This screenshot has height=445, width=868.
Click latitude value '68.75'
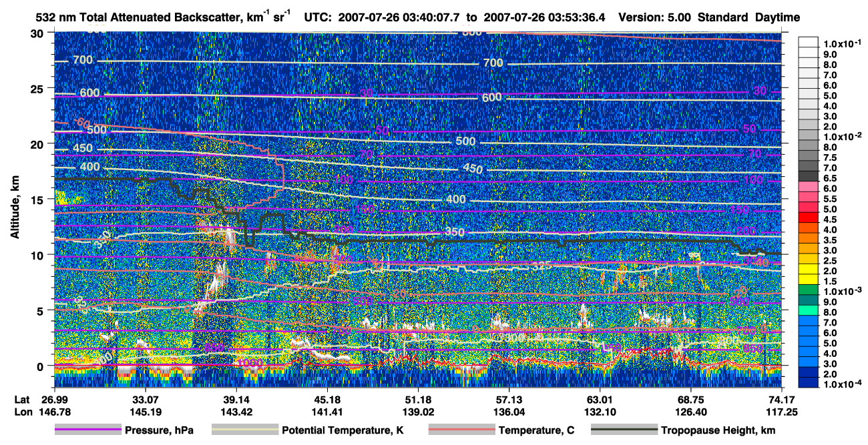tap(690, 399)
